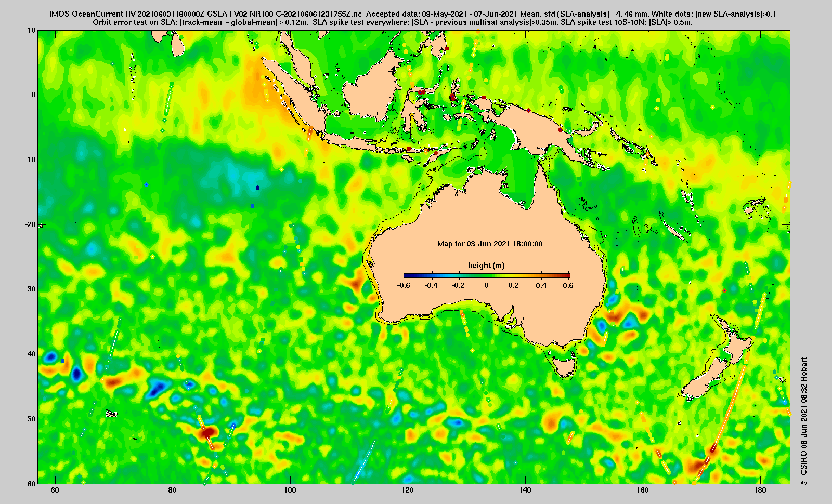Click longitude axis label 60
This screenshot has height=504, width=832.
(55, 490)
